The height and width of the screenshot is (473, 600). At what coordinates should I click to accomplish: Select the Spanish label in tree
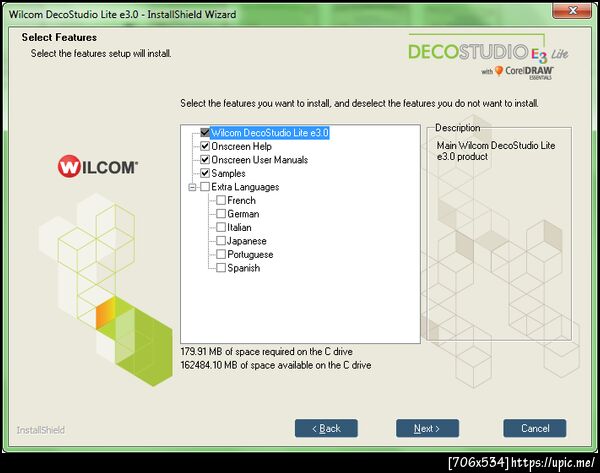[244, 268]
